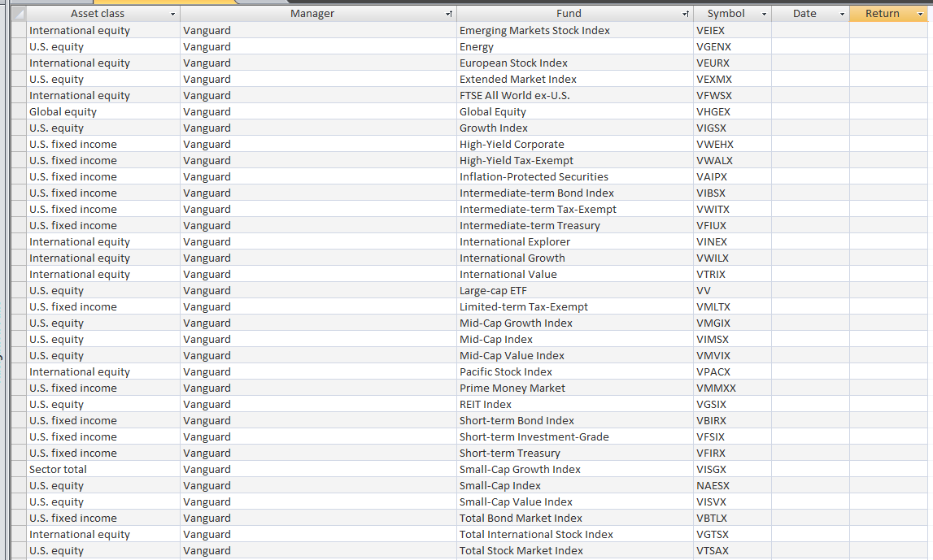Click the 'VTSAX' symbol cell
The height and width of the screenshot is (560, 933).
(x=732, y=550)
